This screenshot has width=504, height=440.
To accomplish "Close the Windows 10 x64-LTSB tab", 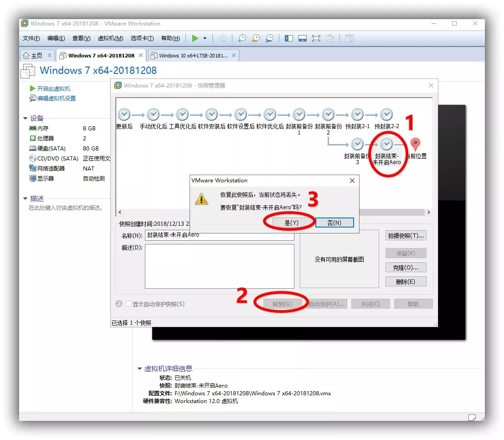I will [x=234, y=55].
